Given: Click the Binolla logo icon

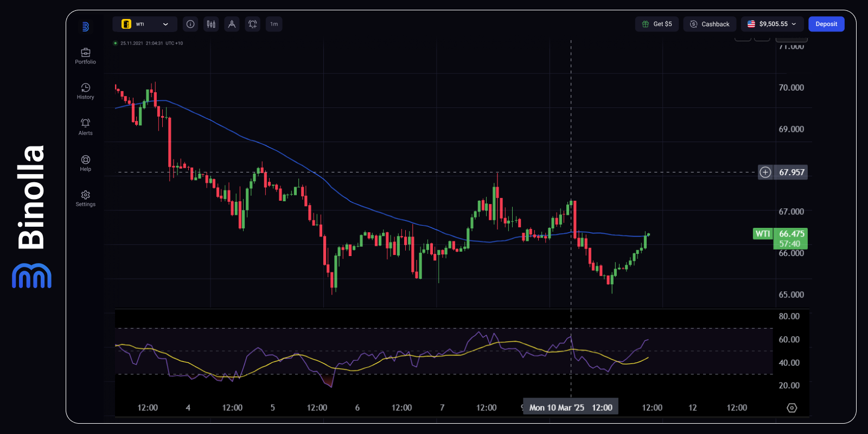Looking at the screenshot, I should [85, 27].
